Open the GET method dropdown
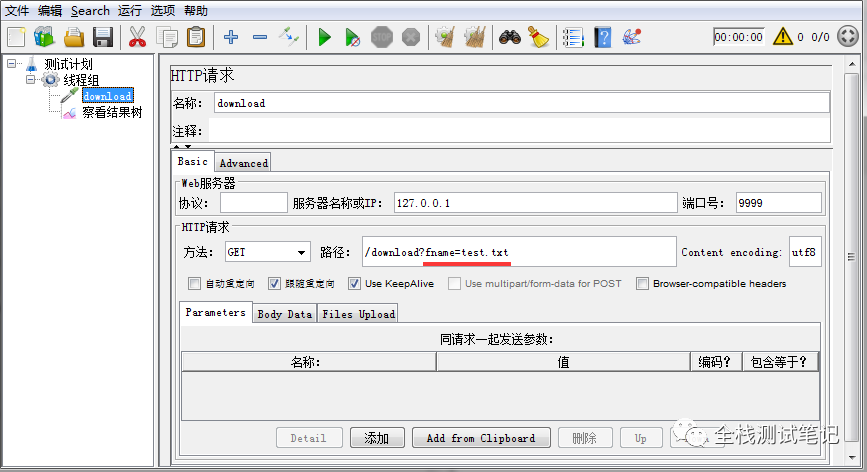The width and height of the screenshot is (867, 472). (267, 252)
